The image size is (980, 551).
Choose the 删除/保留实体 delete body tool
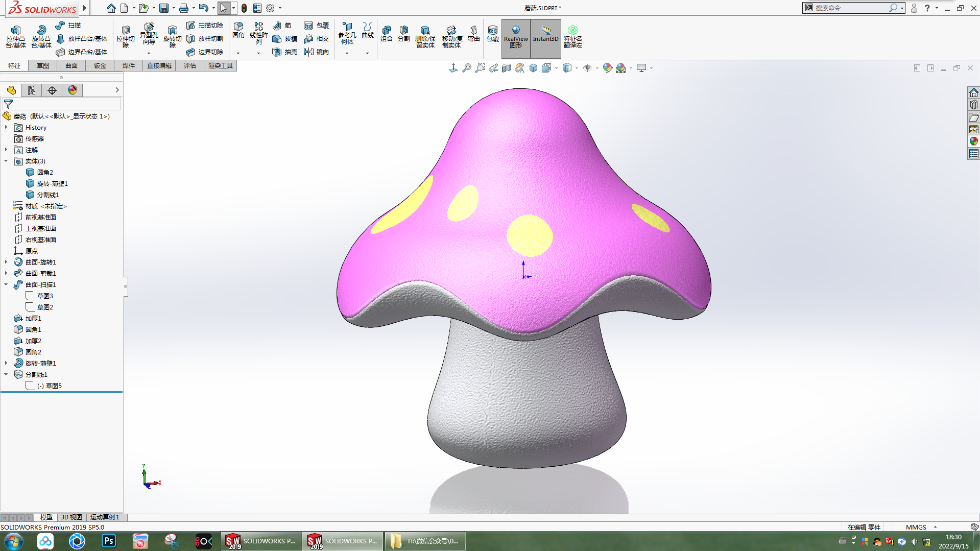click(x=425, y=37)
